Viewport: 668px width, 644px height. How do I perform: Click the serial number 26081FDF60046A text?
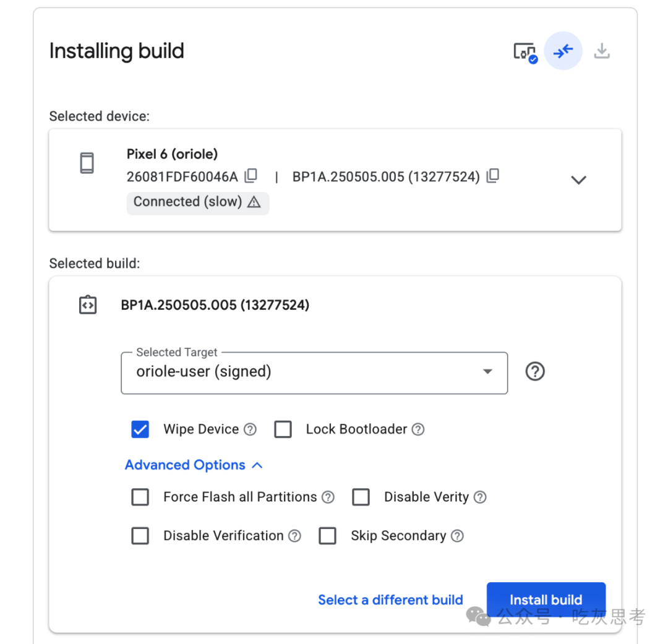pos(182,176)
